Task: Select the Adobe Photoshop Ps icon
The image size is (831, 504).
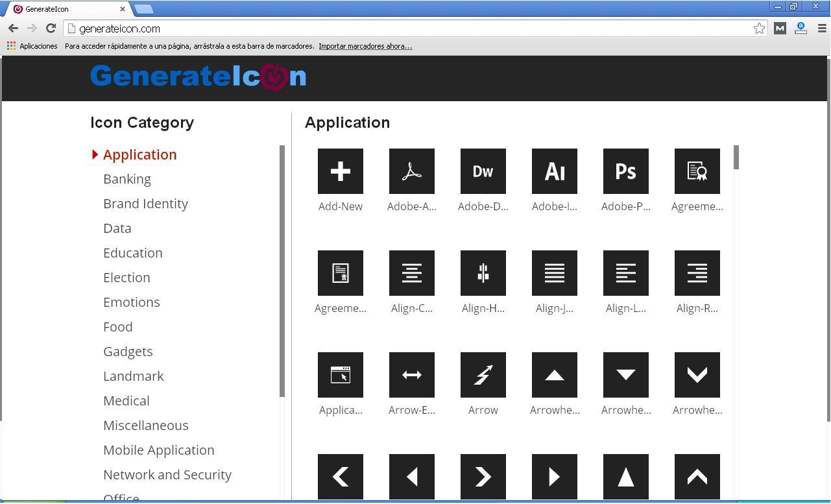Action: (x=626, y=171)
